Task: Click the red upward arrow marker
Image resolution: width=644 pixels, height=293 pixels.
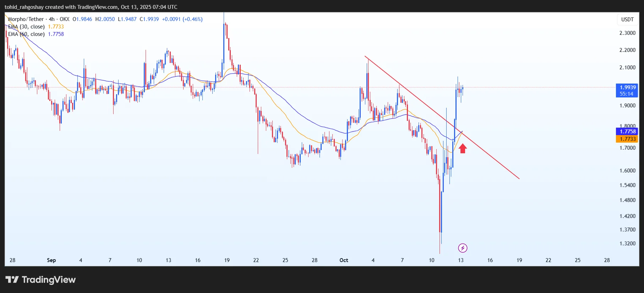Action: [x=463, y=148]
